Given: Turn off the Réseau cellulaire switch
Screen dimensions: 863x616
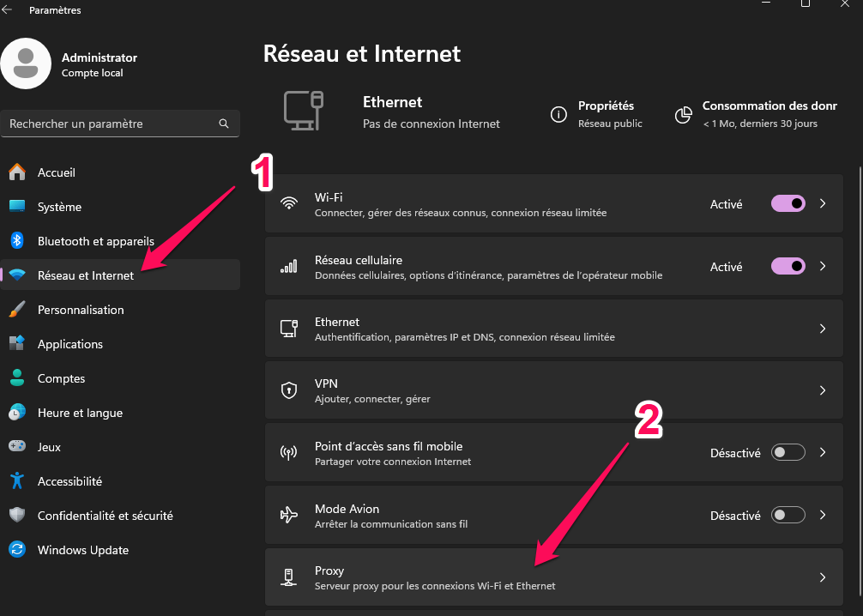Looking at the screenshot, I should 788,266.
